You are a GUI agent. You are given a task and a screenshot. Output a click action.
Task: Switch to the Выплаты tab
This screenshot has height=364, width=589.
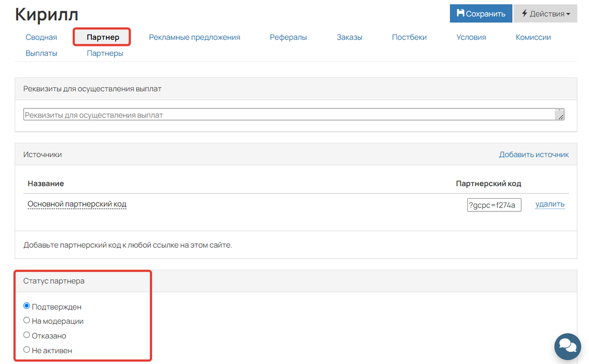41,53
